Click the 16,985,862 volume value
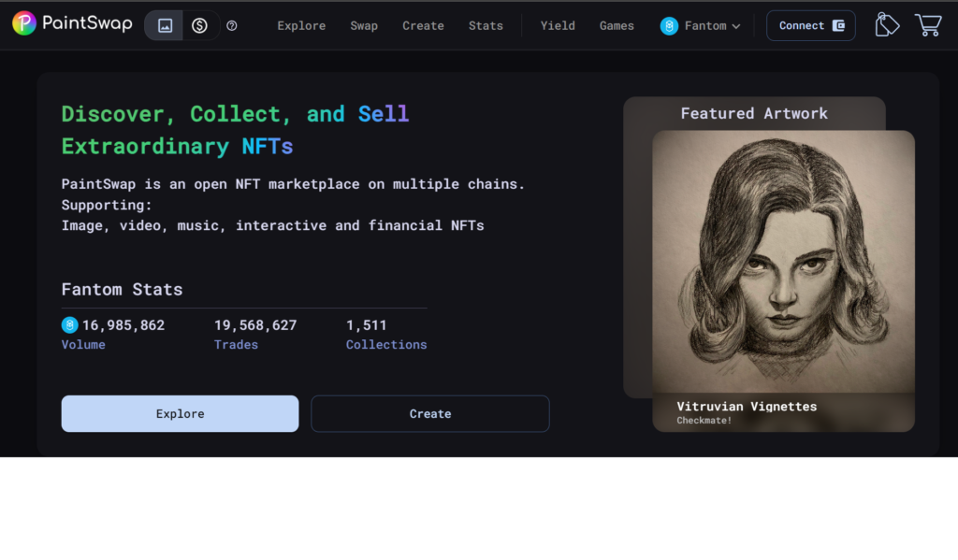 pos(123,325)
